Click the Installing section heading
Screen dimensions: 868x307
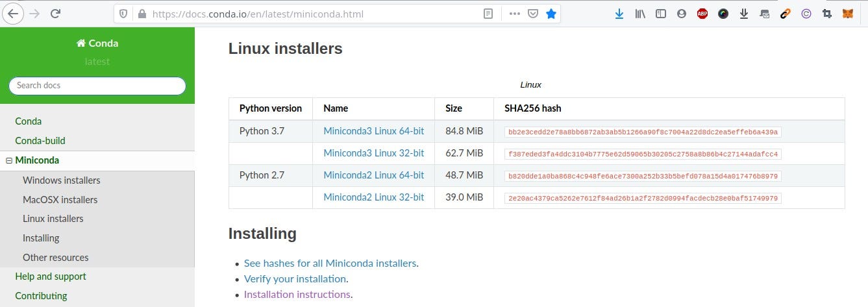pos(262,234)
